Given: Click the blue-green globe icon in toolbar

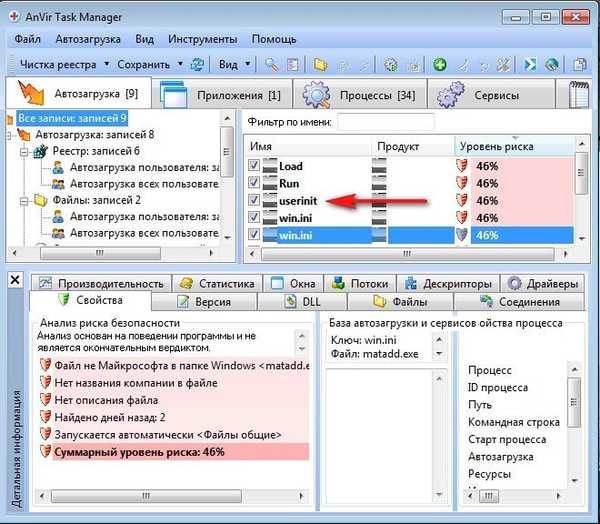Looking at the screenshot, I should point(551,64).
